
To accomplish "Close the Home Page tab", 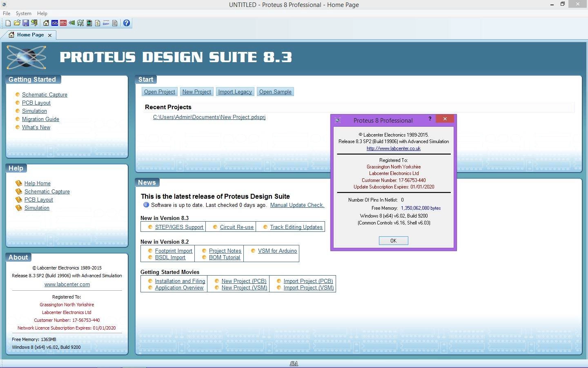I will pyautogui.click(x=50, y=35).
